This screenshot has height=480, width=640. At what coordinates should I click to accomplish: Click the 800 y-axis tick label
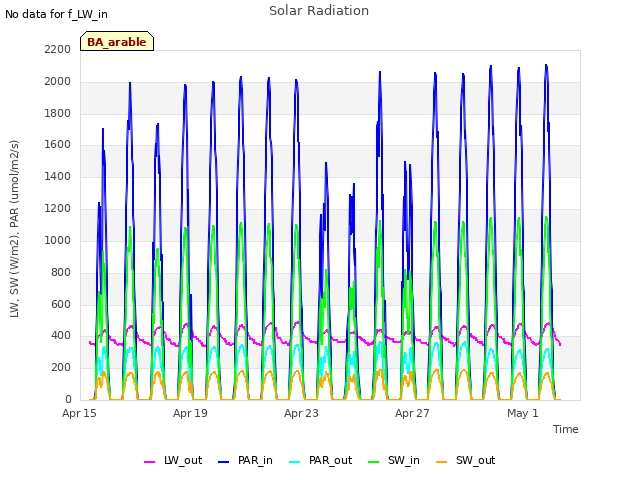tap(61, 272)
